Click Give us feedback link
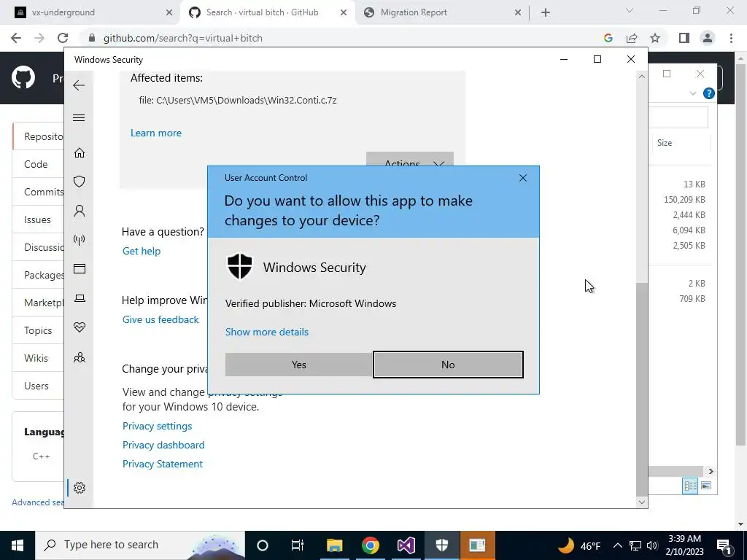747x560 pixels. (x=160, y=319)
